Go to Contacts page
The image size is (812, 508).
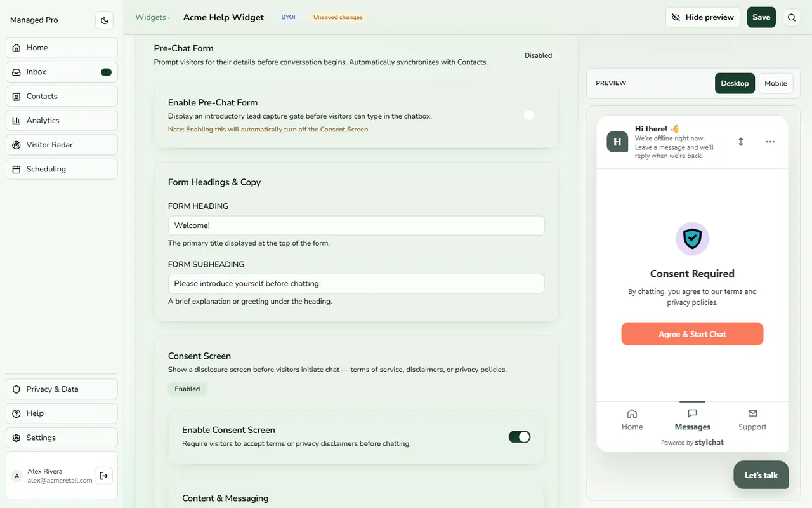(x=62, y=96)
